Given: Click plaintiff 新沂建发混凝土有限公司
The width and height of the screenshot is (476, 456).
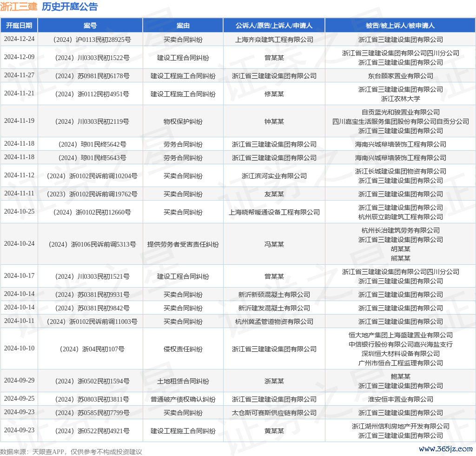Looking at the screenshot, I should pyautogui.click(x=274, y=308).
